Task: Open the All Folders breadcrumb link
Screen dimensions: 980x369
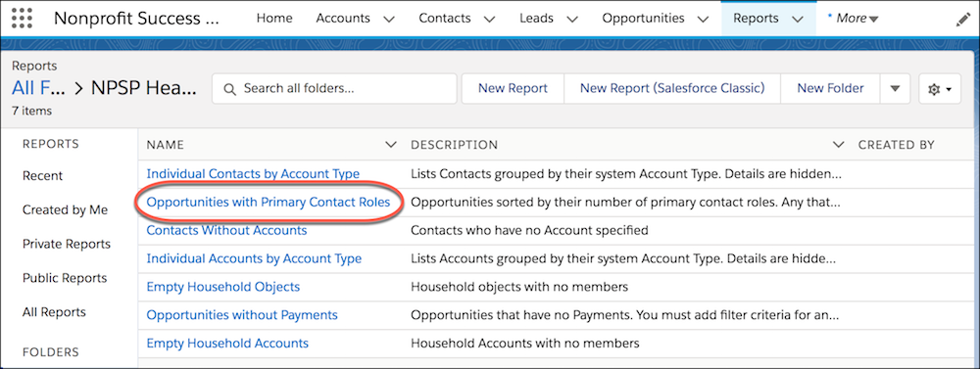Action: pyautogui.click(x=38, y=89)
